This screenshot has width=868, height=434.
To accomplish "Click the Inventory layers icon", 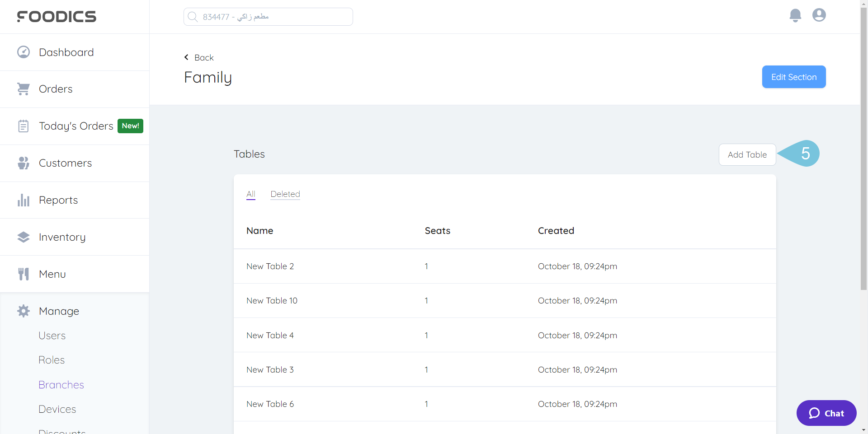I will point(23,237).
